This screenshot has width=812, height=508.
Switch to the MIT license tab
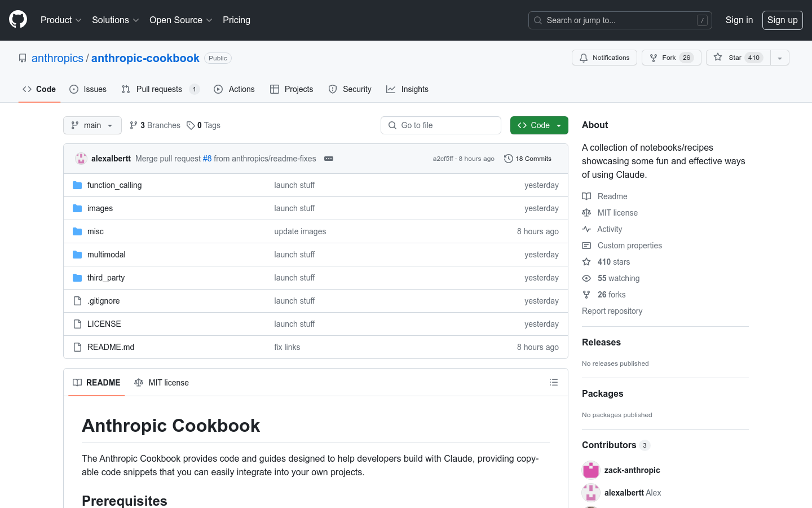[x=162, y=382]
